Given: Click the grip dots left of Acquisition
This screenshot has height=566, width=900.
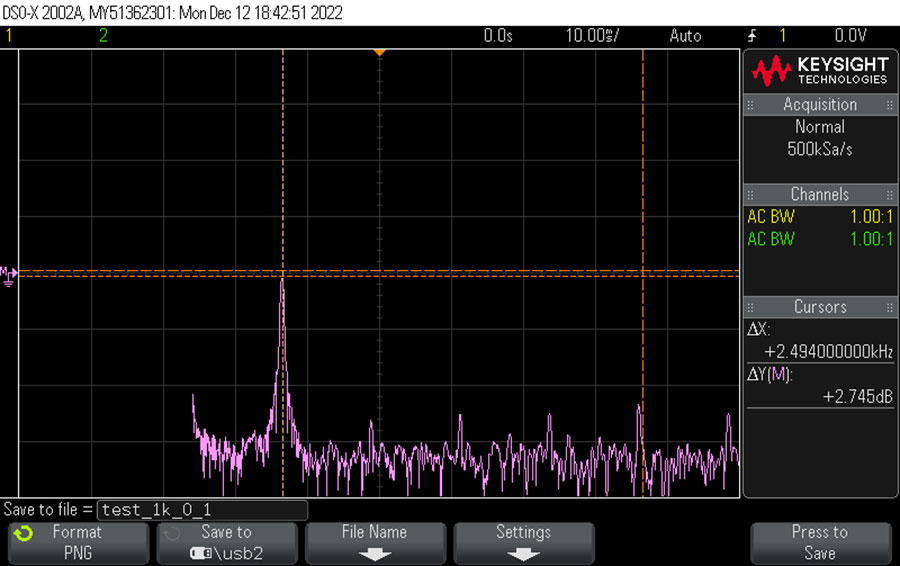Looking at the screenshot, I should (750, 105).
